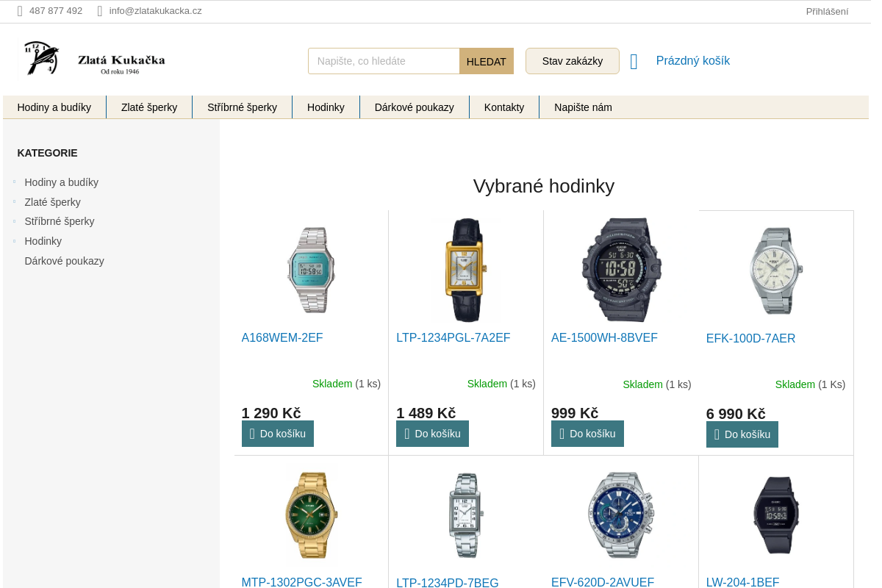This screenshot has width=882, height=588.
Task: Open the green-dial MTP-1302PGC watch image
Action: point(311,515)
